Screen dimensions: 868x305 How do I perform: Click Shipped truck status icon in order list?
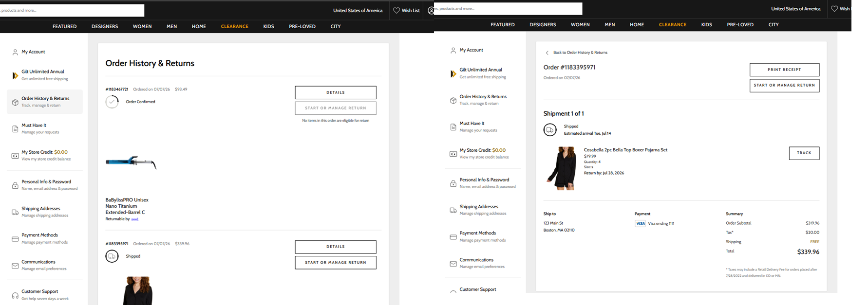pos(112,256)
